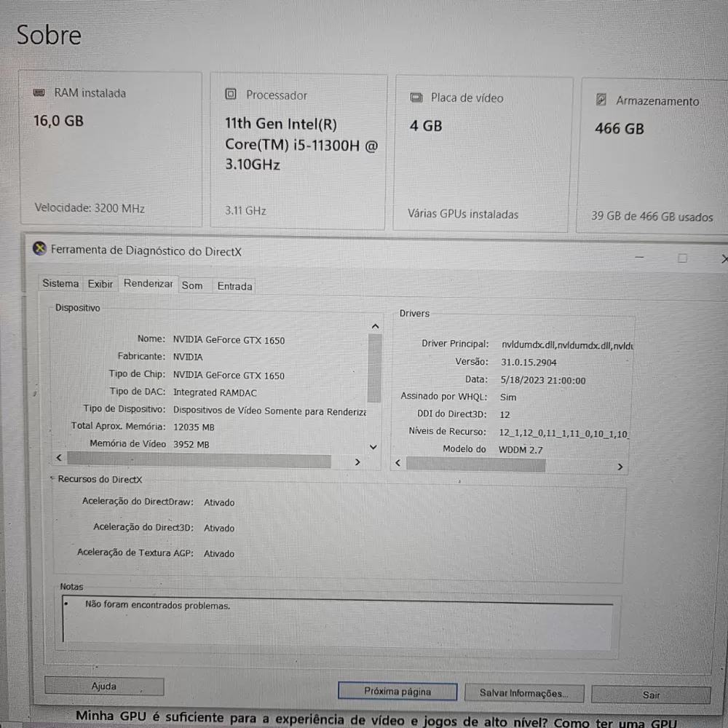Click the Processador icon on the CPU card
This screenshot has width=728, height=728.
231,94
